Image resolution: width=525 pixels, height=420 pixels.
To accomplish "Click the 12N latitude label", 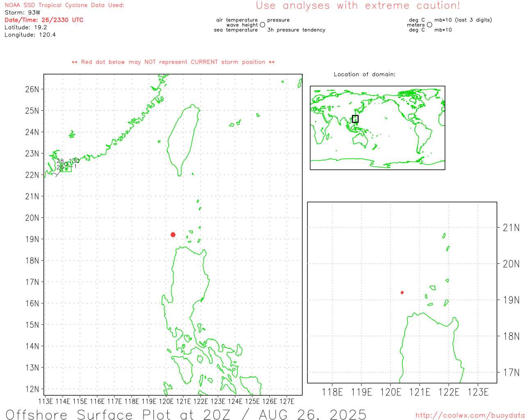I will click(x=32, y=389).
